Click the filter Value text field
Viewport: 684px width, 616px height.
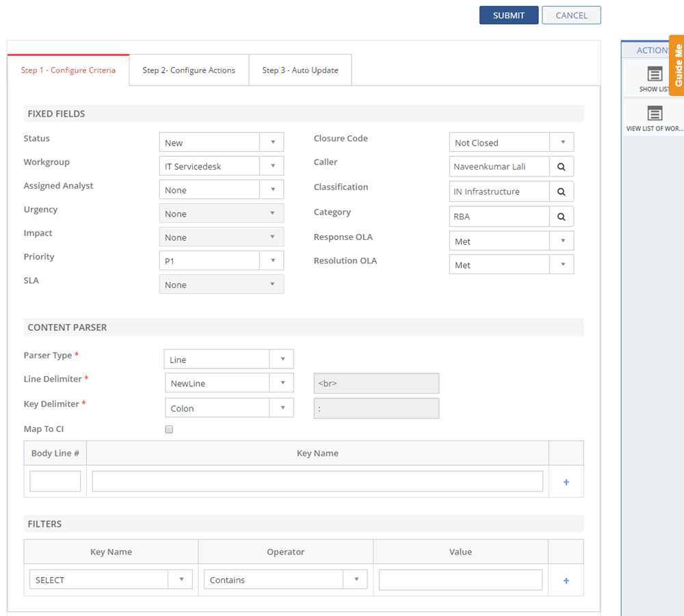(x=460, y=580)
